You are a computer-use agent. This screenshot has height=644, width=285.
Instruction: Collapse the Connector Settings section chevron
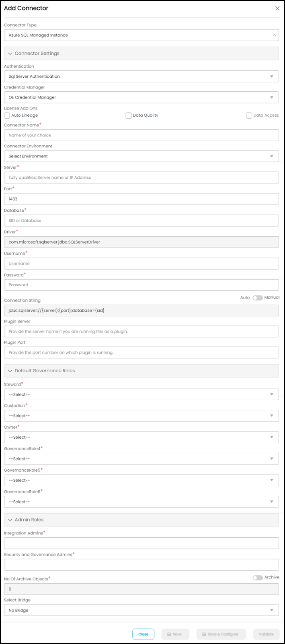tap(10, 54)
